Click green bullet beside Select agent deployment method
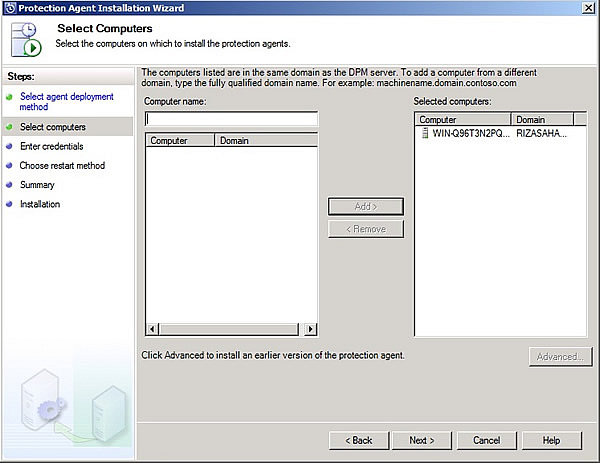 click(x=9, y=97)
